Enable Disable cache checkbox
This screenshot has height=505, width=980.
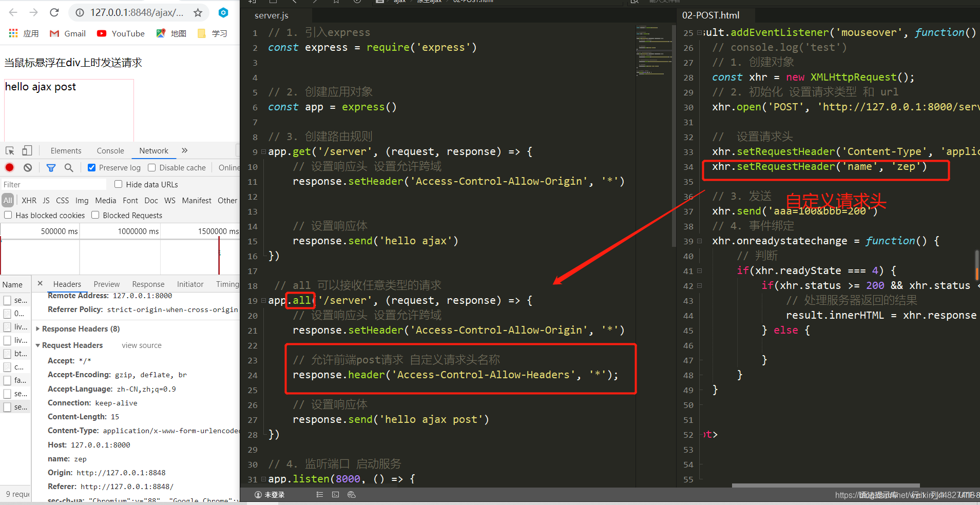point(151,168)
